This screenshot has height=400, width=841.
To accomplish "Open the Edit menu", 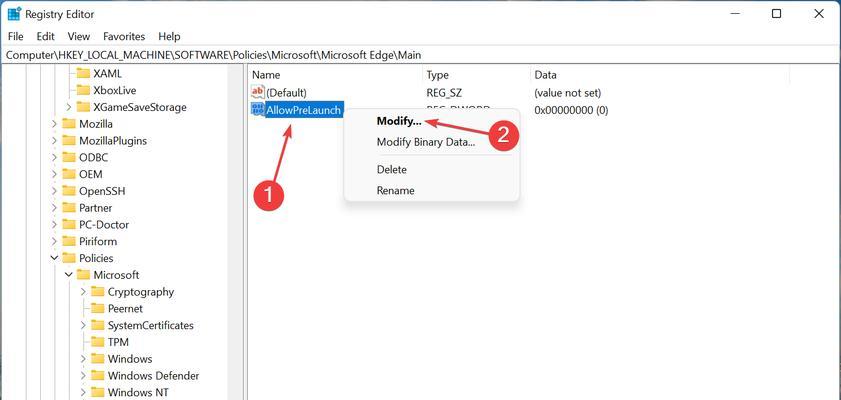I will (x=46, y=36).
